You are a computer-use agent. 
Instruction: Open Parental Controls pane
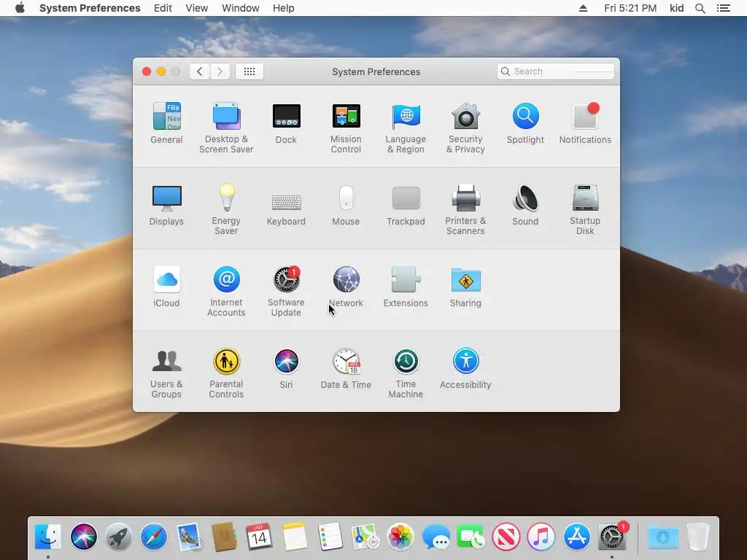pos(226,373)
